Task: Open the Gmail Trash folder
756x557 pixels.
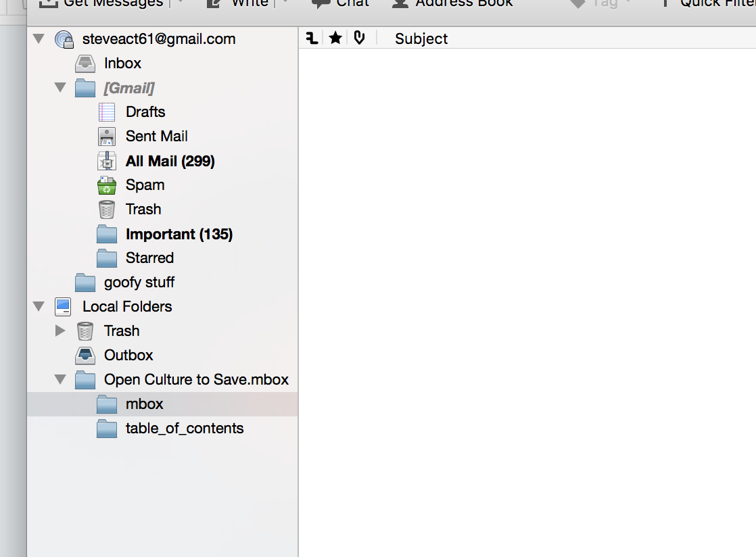Action: [143, 210]
